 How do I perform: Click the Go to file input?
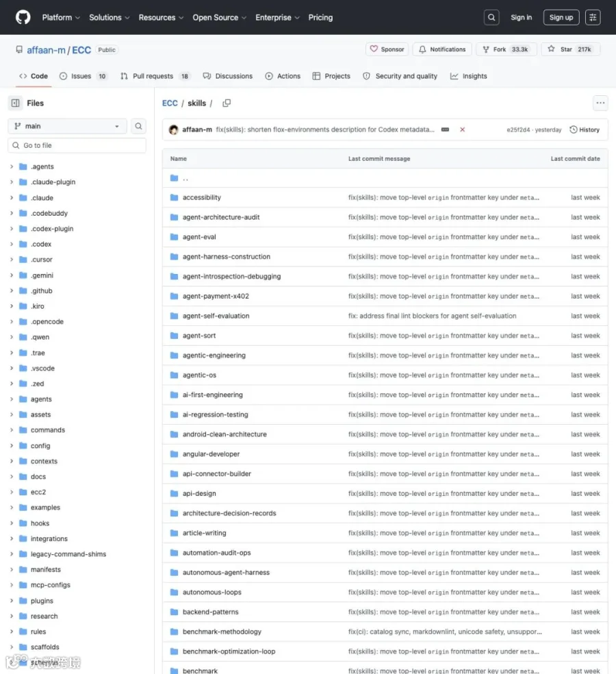(77, 145)
